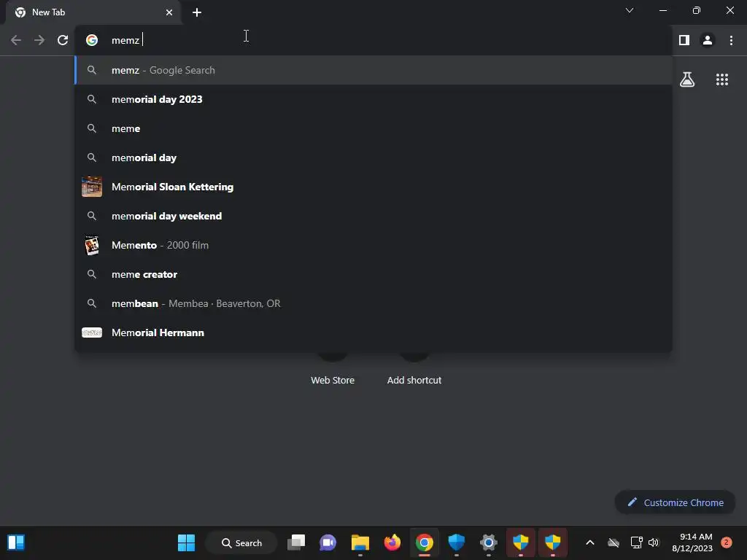Select 'memorial day weekend' suggestion
Image resolution: width=747 pixels, height=560 pixels.
[x=374, y=216]
